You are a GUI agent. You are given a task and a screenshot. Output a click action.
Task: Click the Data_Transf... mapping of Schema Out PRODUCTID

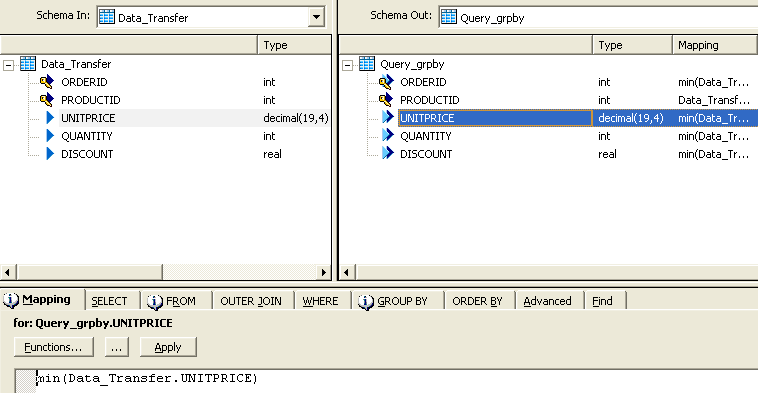click(714, 100)
